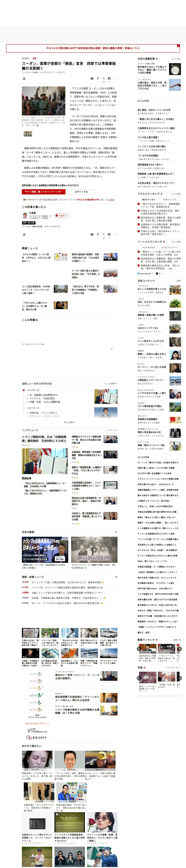The width and height of the screenshot is (186, 868).
Task: Click previous arrow on the 写真 carousel
Action: coord(139,678)
